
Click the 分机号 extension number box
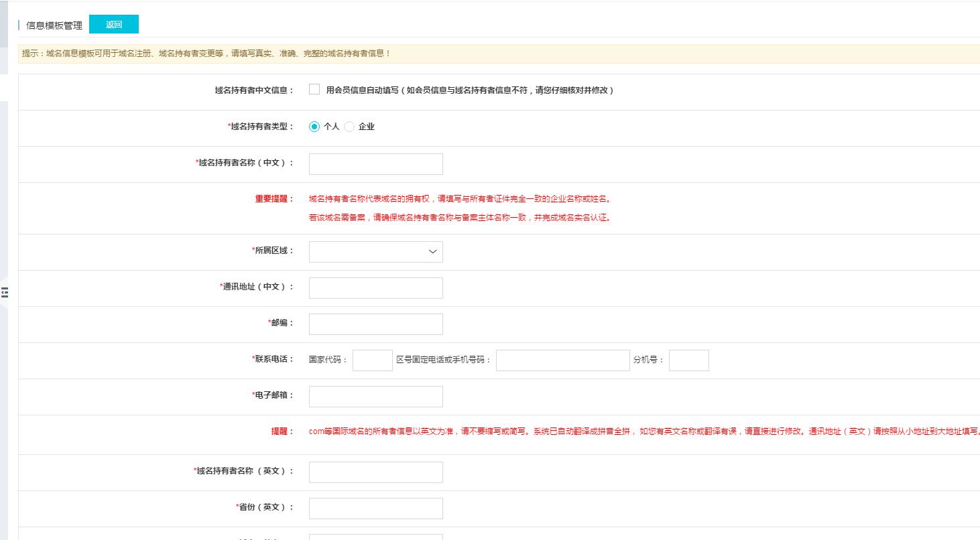(x=689, y=360)
